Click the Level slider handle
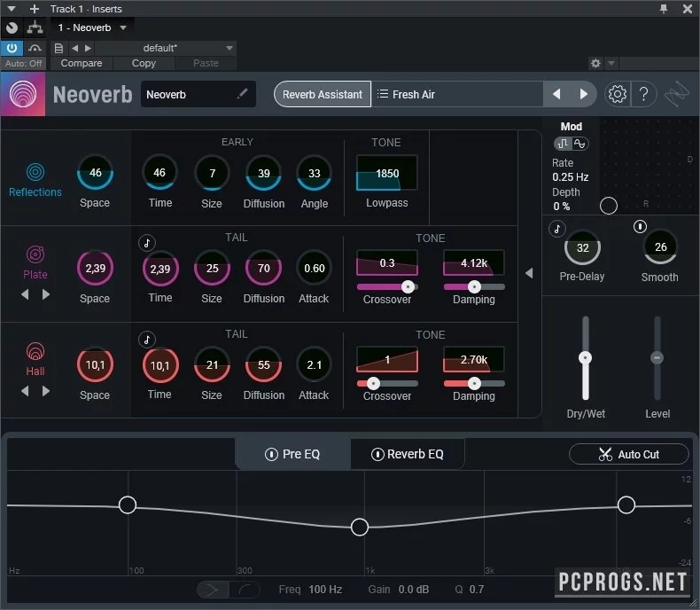The width and height of the screenshot is (700, 610). [657, 357]
